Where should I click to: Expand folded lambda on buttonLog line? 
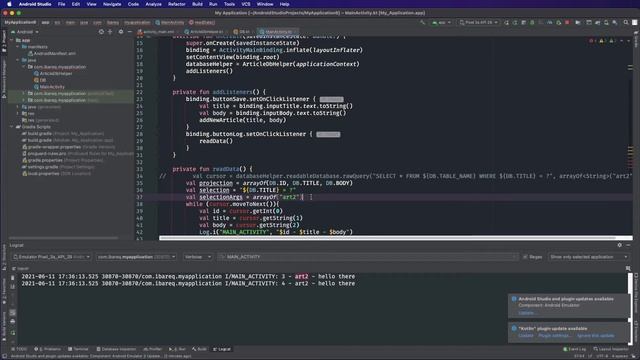(x=328, y=134)
